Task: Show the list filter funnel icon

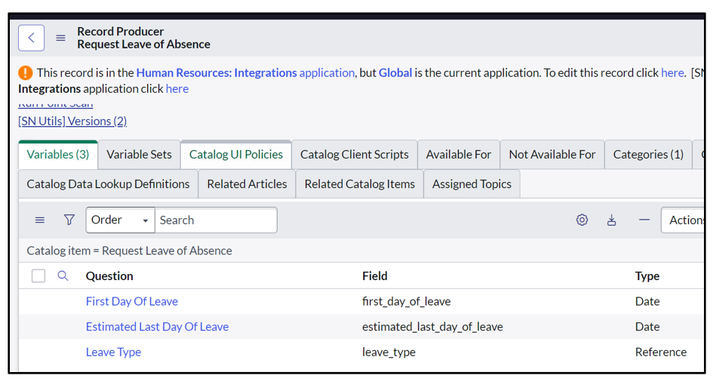Action: coord(69,220)
